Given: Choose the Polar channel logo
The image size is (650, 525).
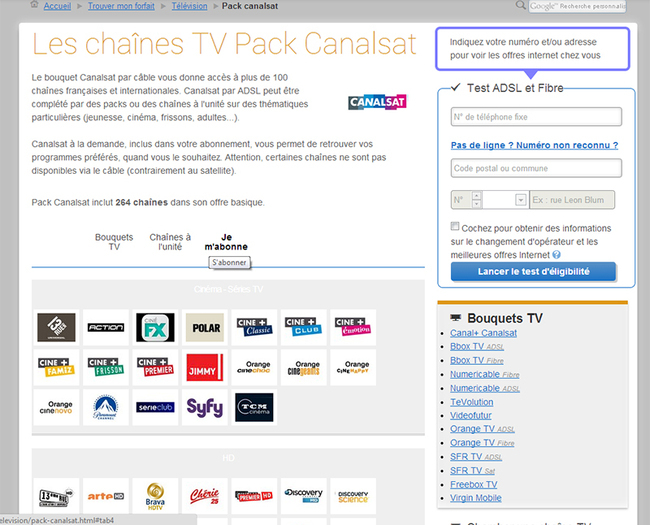Looking at the screenshot, I should [205, 328].
